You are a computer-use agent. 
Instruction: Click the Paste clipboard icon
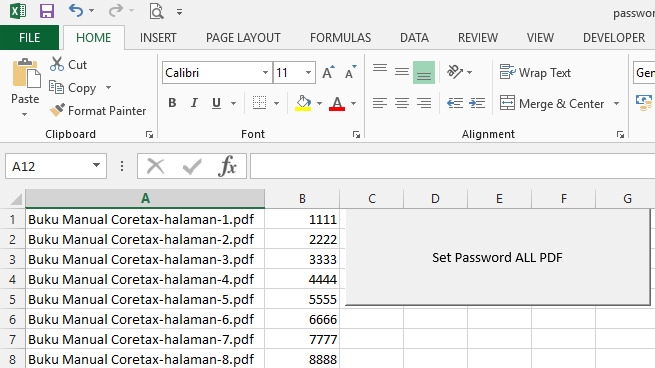26,73
